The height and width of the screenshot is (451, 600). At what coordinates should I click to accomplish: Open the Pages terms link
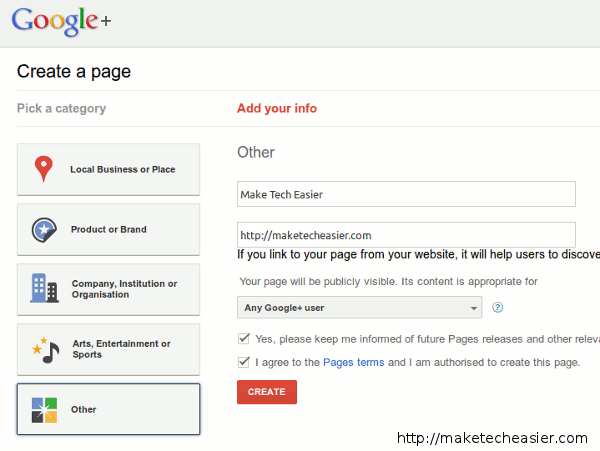pos(353,362)
